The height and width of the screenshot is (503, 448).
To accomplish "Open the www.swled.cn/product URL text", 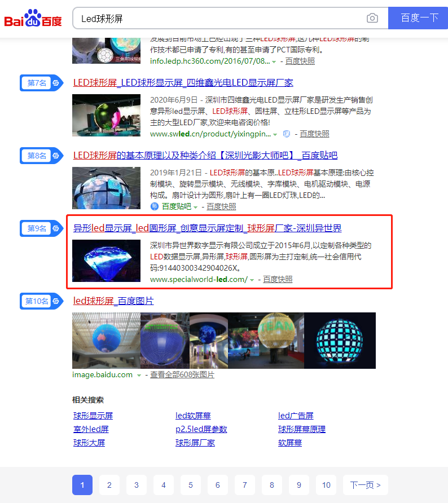I will pos(210,134).
